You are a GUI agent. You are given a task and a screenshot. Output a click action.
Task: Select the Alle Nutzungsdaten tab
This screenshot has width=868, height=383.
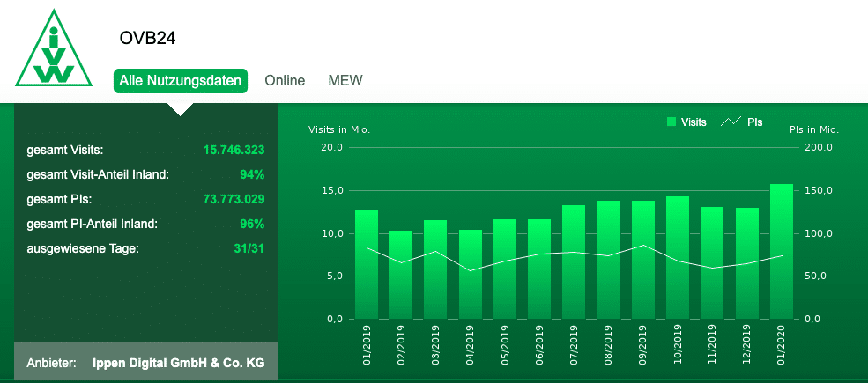tap(181, 81)
